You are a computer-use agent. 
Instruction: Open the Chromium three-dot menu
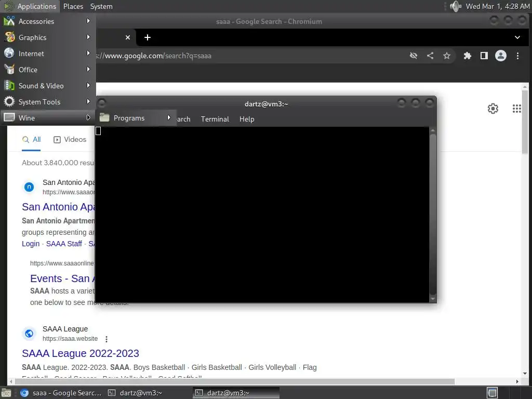point(517,56)
